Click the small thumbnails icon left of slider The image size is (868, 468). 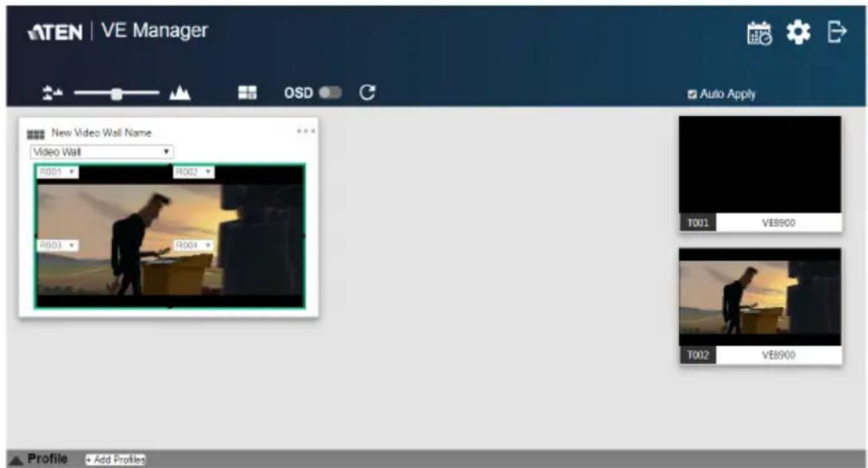[52, 93]
